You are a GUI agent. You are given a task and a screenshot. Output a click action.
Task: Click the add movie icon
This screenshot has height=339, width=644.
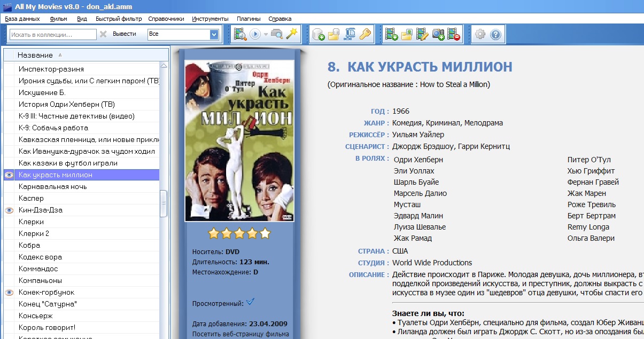click(392, 34)
